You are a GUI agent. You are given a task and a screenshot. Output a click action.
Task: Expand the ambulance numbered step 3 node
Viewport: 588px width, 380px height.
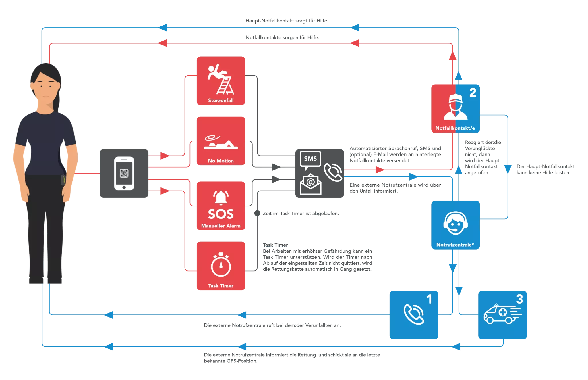(511, 311)
